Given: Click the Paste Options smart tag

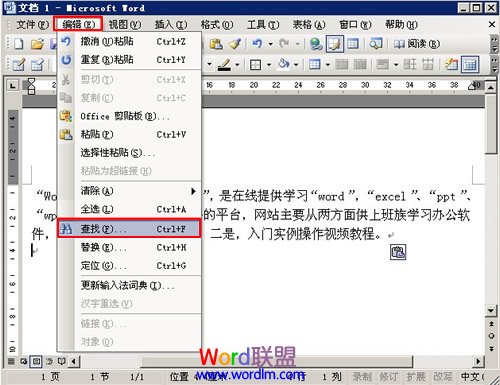Looking at the screenshot, I should [x=398, y=252].
